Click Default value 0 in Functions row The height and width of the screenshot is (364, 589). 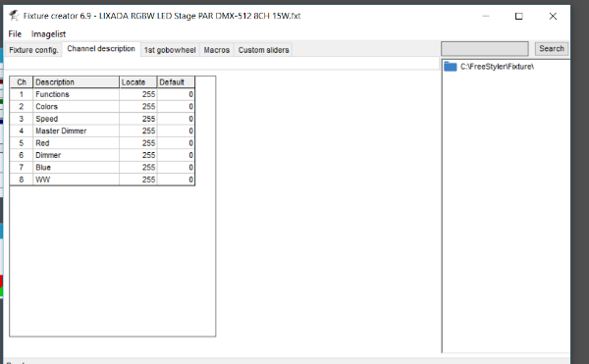(x=176, y=94)
